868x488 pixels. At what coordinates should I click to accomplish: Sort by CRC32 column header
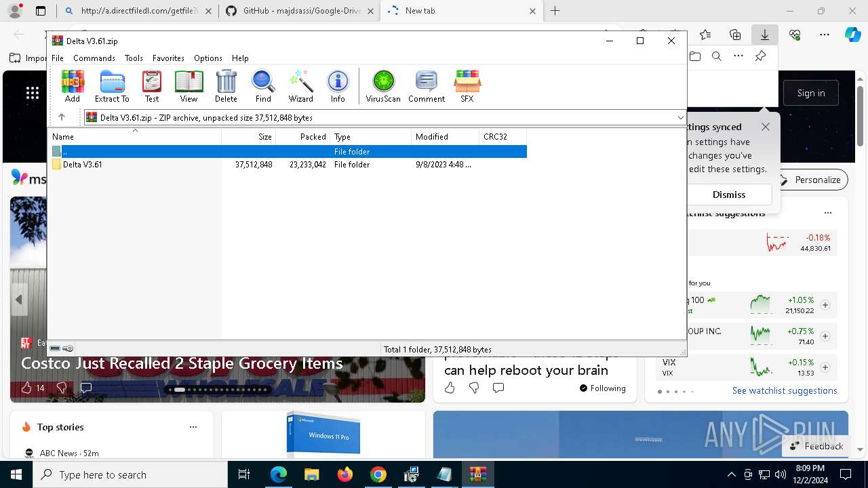pos(502,137)
